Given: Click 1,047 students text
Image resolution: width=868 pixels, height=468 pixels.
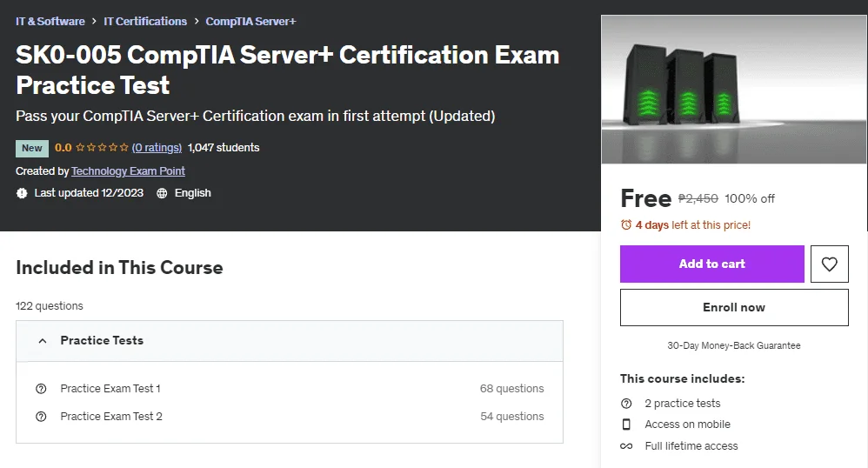Looking at the screenshot, I should click(224, 147).
